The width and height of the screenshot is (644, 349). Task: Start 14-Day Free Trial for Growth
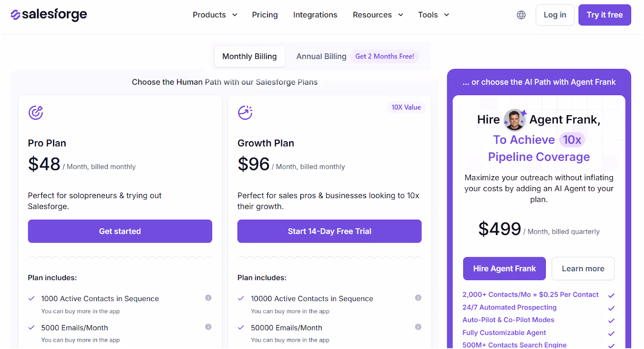tap(330, 231)
